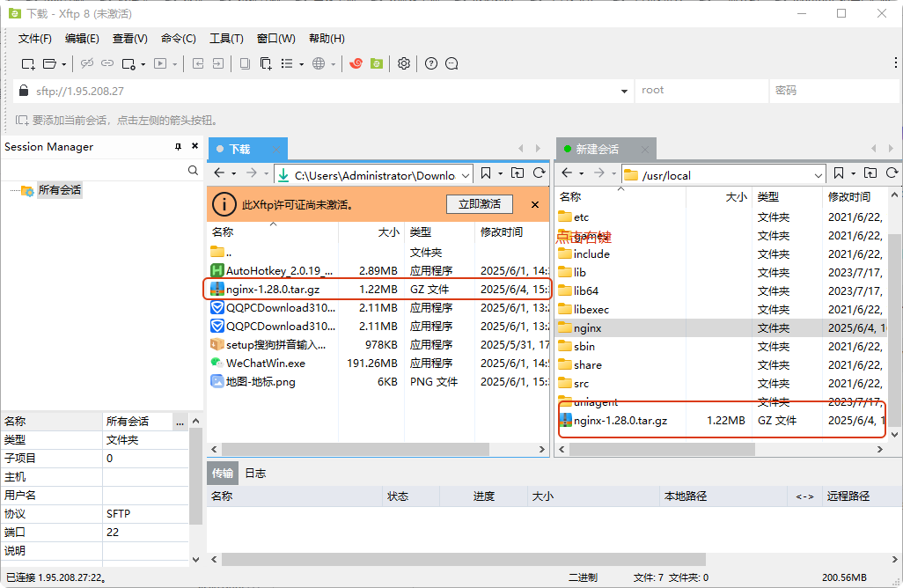Close the Session Manager panel
The width and height of the screenshot is (903, 588).
(195, 146)
